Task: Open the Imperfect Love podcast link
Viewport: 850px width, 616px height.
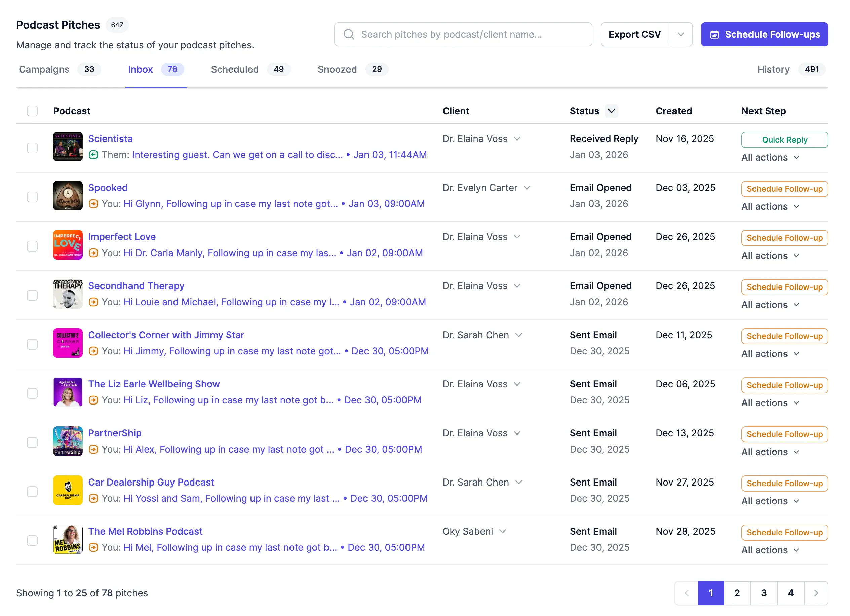Action: pos(122,237)
